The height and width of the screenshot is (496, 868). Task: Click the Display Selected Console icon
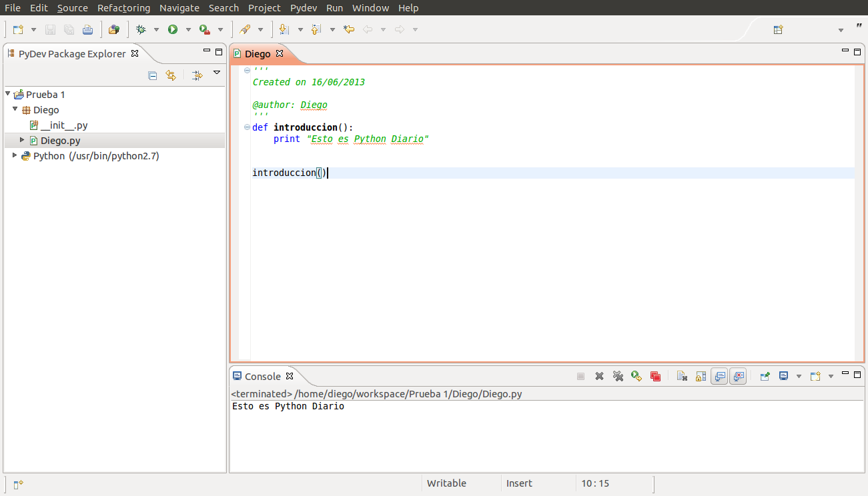[784, 376]
